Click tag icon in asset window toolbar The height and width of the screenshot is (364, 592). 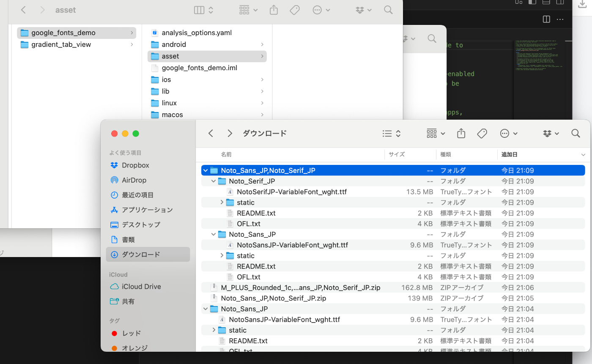(295, 10)
